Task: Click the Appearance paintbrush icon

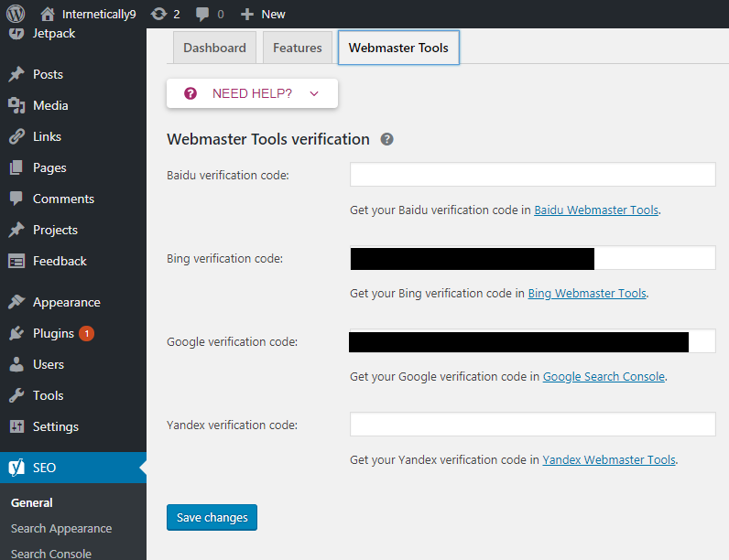Action: [16, 302]
